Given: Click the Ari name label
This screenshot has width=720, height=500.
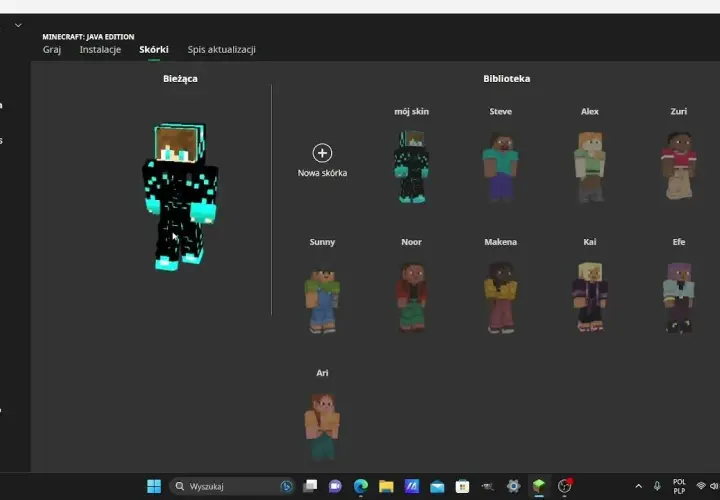Looking at the screenshot, I should click(322, 373).
